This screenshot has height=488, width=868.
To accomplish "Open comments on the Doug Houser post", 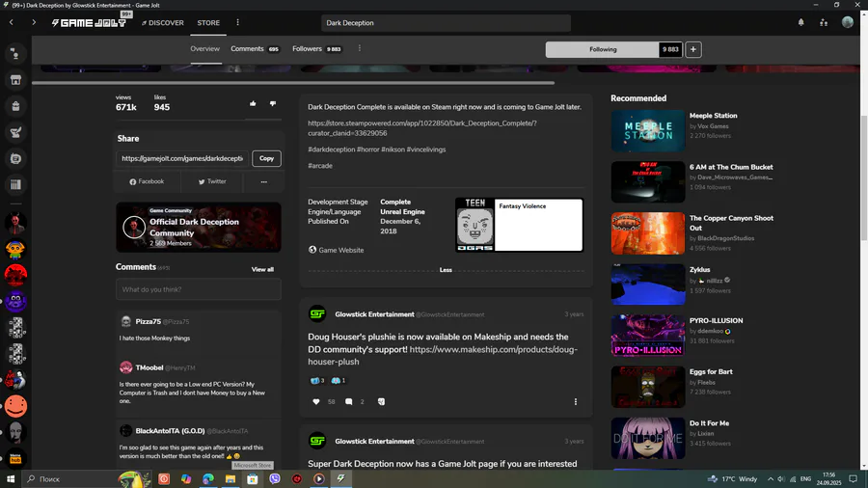I will point(349,402).
